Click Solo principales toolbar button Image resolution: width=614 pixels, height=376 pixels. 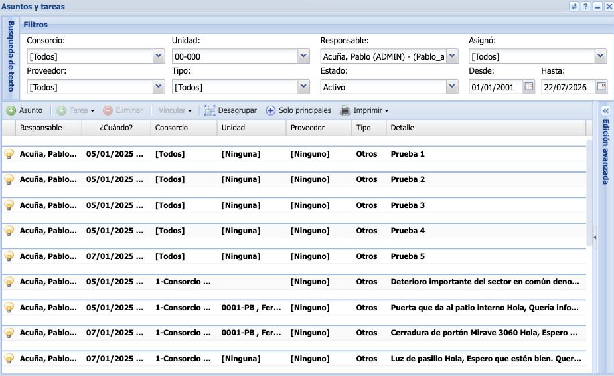click(x=298, y=110)
